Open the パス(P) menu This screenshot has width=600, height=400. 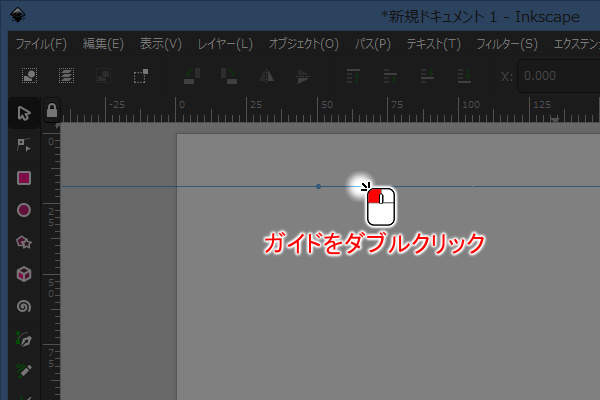(x=373, y=44)
